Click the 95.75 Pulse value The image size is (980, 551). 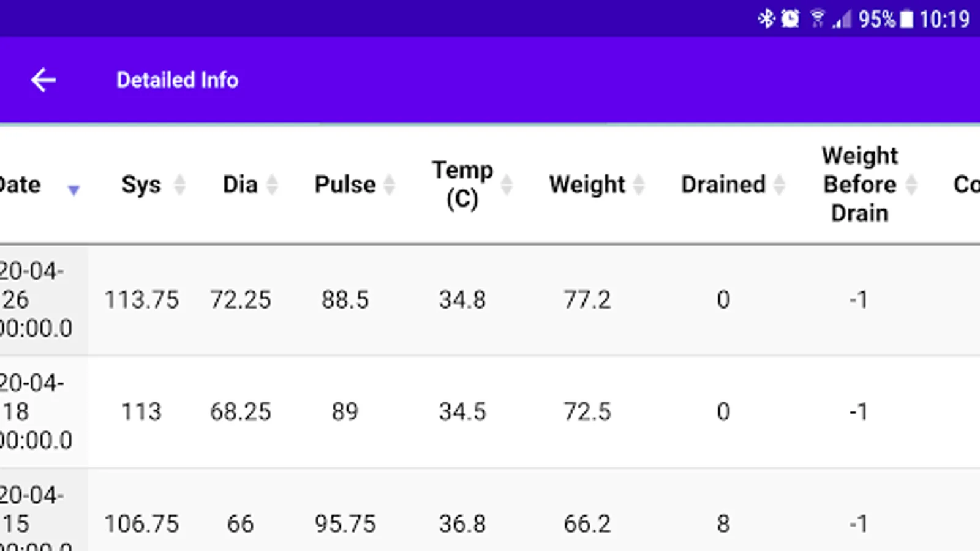click(x=345, y=524)
